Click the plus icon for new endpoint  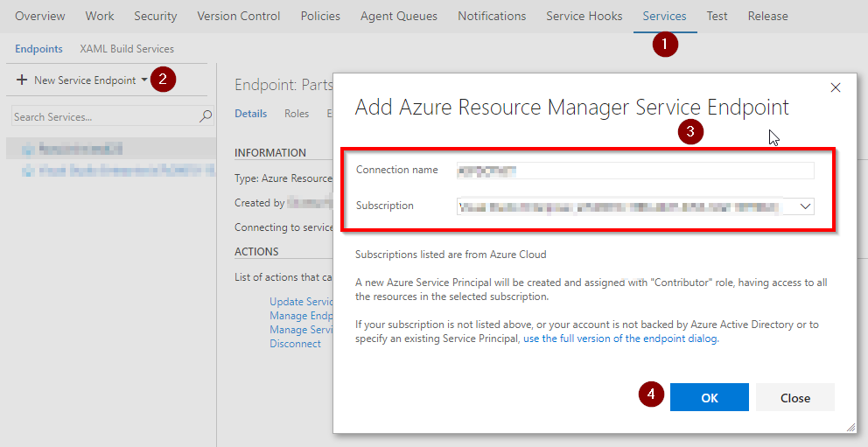22,80
